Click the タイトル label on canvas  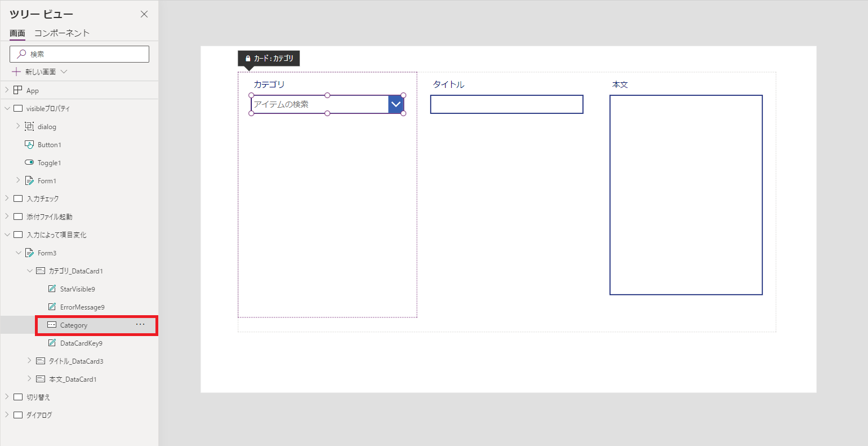(x=448, y=85)
